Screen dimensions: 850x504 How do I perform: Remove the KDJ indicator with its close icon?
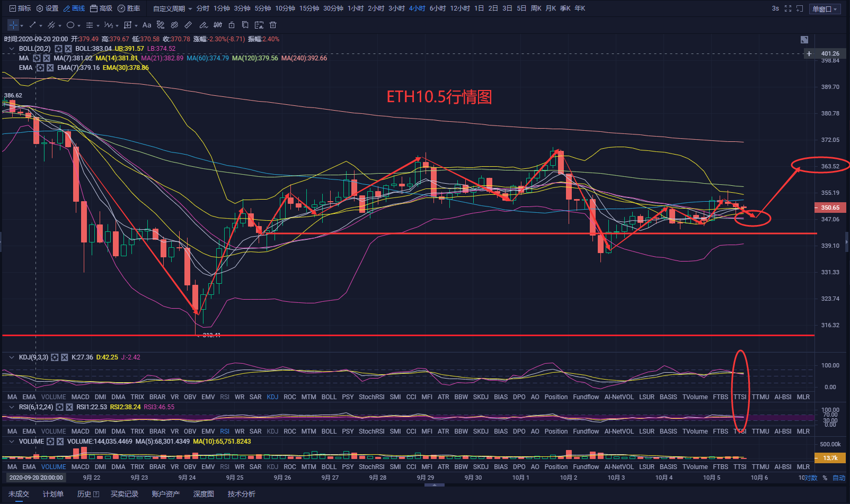click(64, 357)
